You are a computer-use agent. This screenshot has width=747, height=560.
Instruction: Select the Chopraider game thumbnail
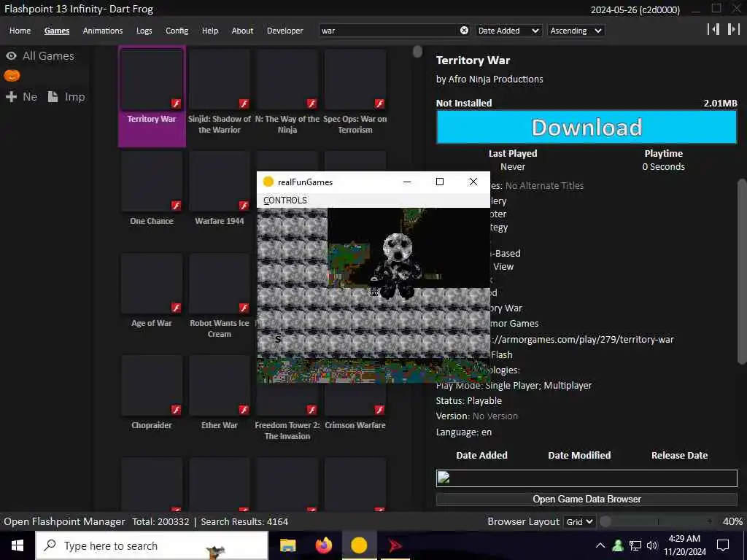(x=152, y=385)
